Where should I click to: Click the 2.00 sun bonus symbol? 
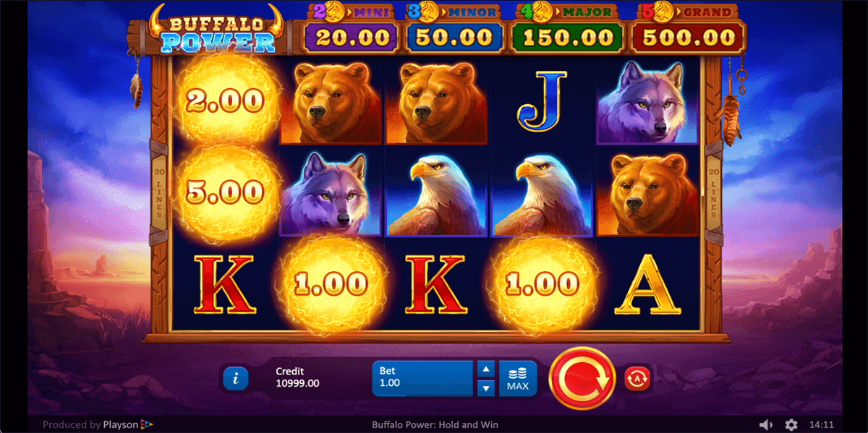(224, 101)
